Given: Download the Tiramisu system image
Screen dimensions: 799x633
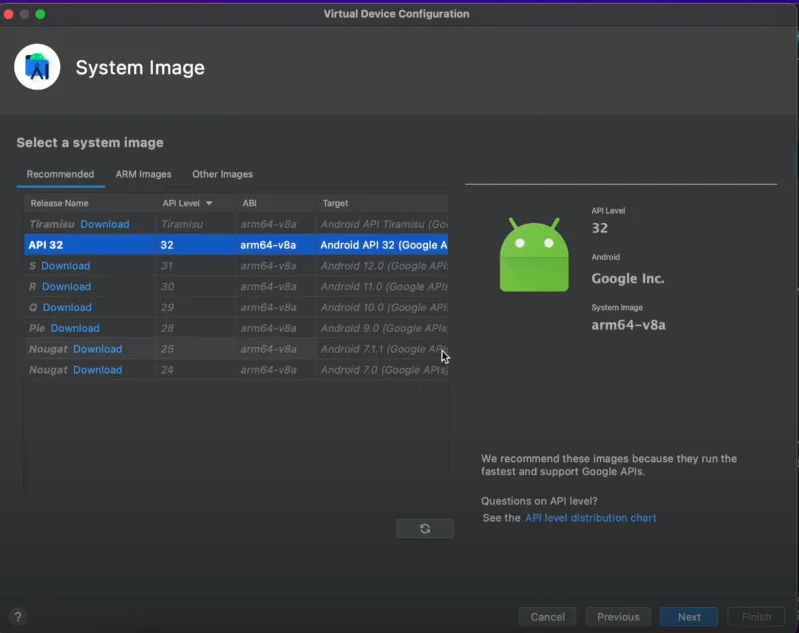Looking at the screenshot, I should point(105,224).
